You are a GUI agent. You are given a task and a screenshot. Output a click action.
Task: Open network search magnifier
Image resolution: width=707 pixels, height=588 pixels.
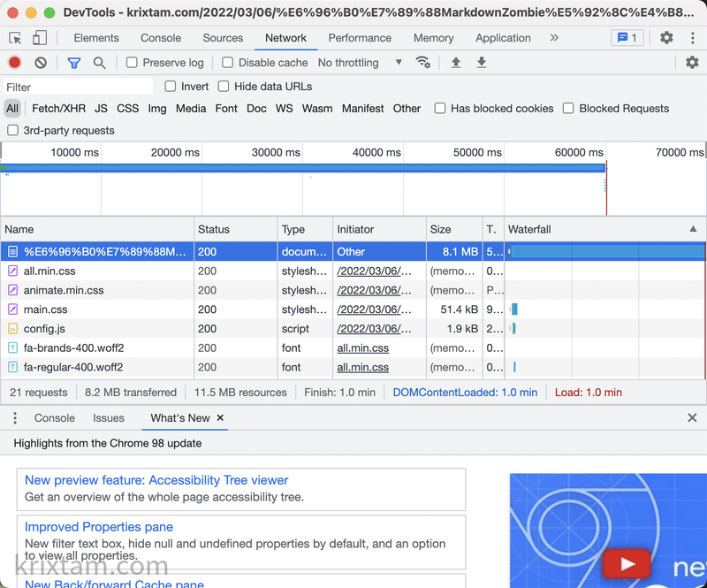click(99, 63)
